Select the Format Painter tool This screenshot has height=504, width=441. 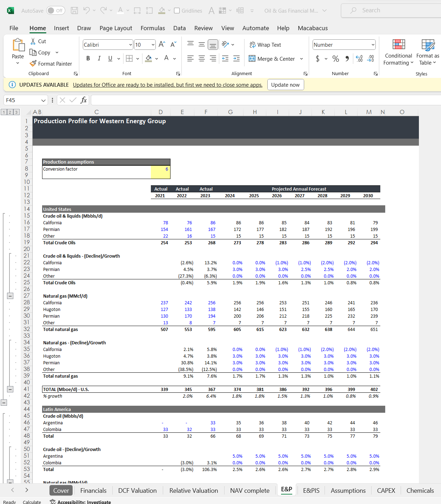(51, 64)
